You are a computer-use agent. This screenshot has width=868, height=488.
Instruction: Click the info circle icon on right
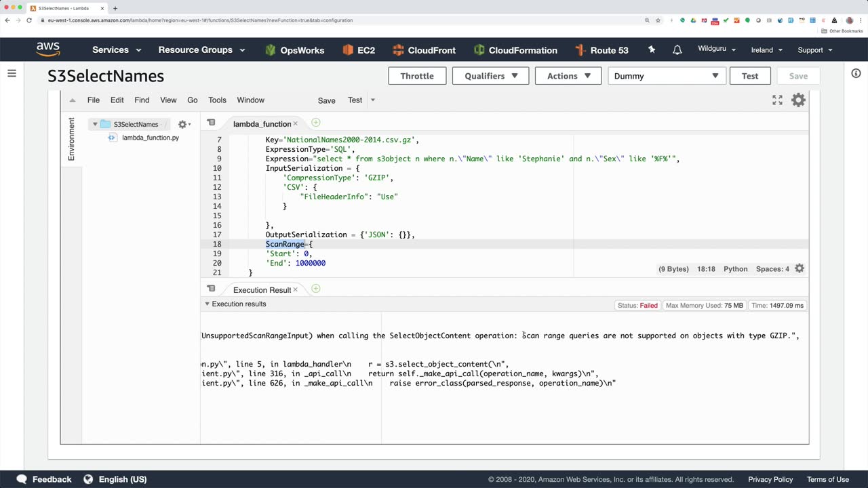click(856, 73)
